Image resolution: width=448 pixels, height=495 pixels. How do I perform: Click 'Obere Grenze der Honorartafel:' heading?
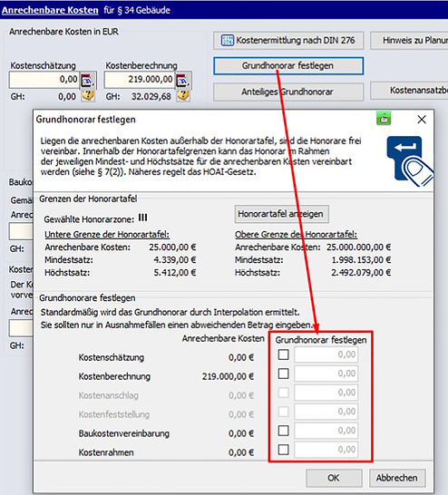[x=297, y=235]
